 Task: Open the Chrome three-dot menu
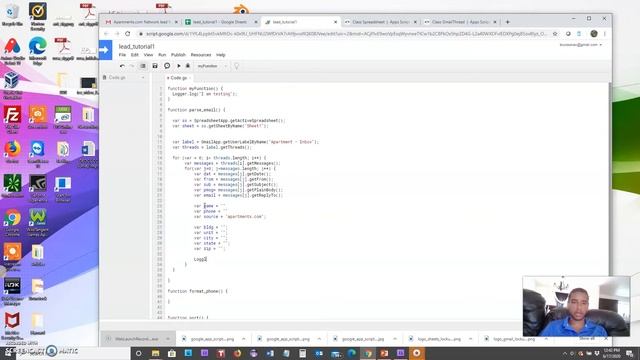(605, 33)
